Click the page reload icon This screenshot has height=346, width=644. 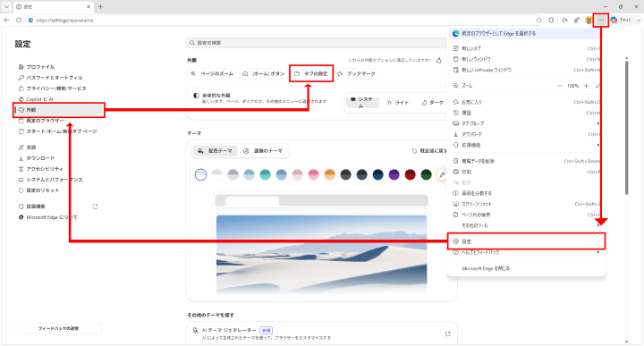tap(19, 20)
